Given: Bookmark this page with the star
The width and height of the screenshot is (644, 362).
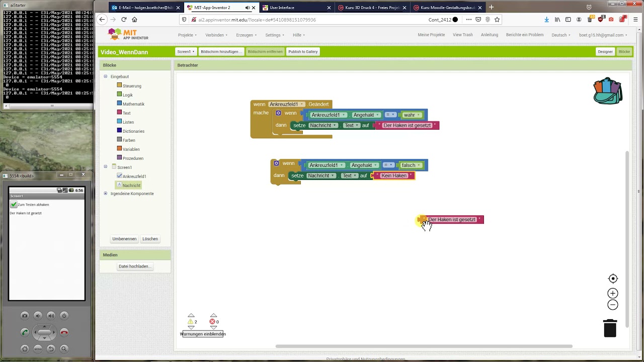Looking at the screenshot, I should (497, 20).
